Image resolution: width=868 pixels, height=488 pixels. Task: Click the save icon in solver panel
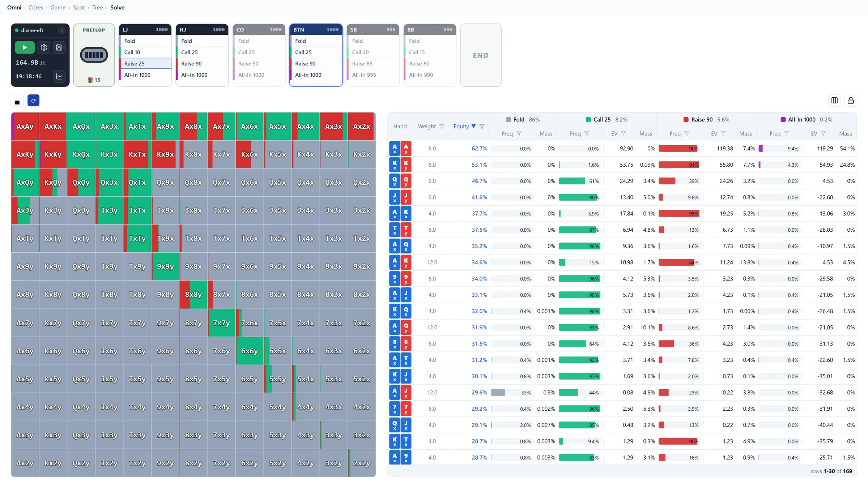click(x=59, y=47)
